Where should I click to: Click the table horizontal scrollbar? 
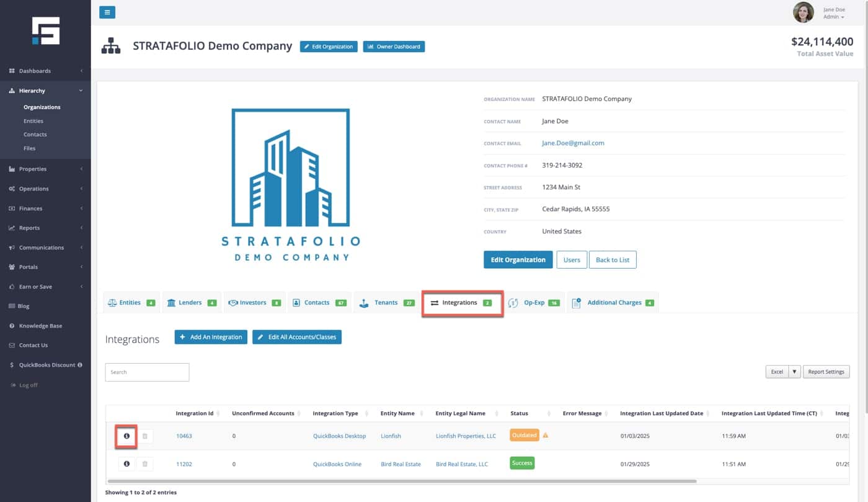402,481
